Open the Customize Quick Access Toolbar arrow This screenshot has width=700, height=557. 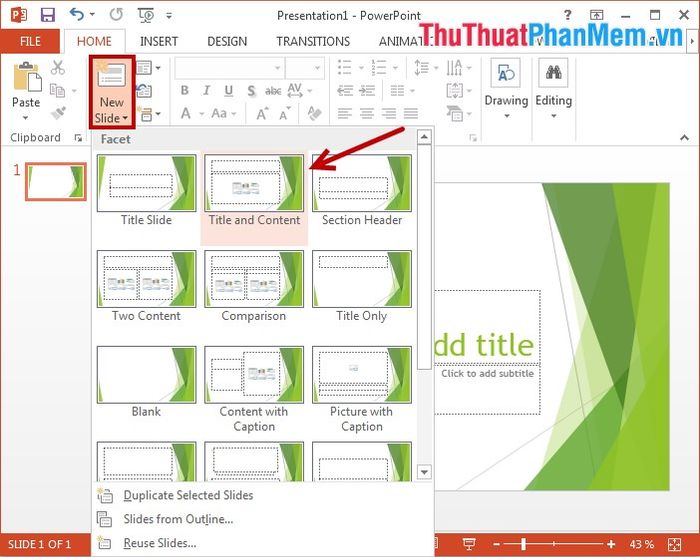pyautogui.click(x=169, y=16)
